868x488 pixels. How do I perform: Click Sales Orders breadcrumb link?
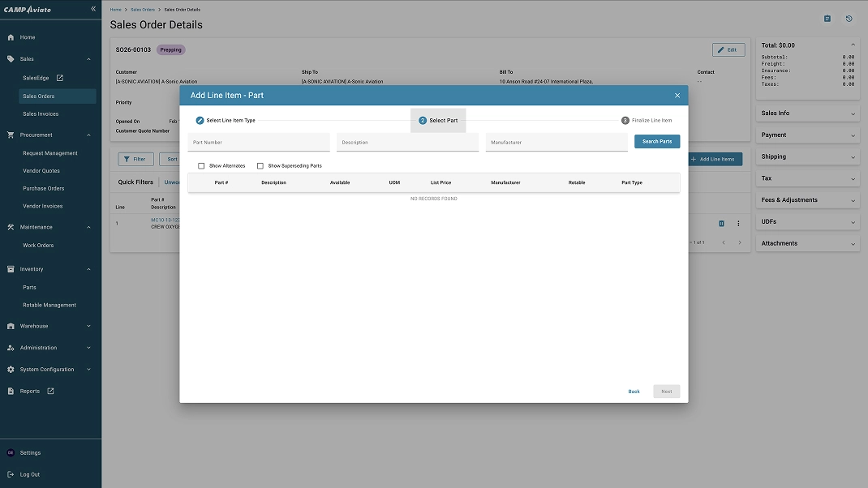[143, 10]
